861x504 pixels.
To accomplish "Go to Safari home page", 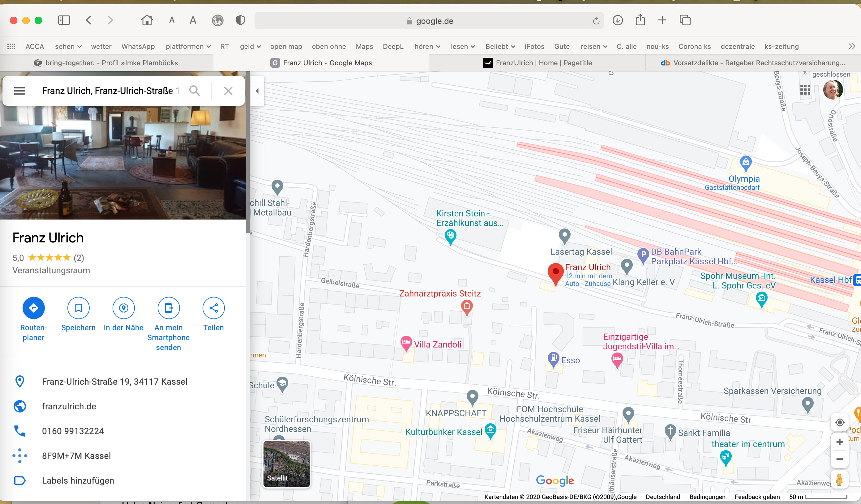I will pyautogui.click(x=147, y=20).
